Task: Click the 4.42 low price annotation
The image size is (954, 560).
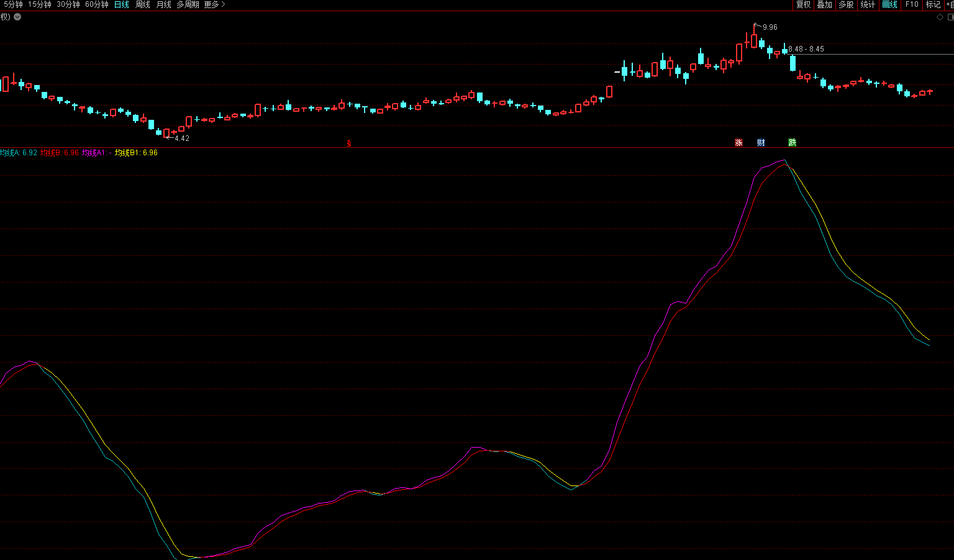Action: coord(181,138)
